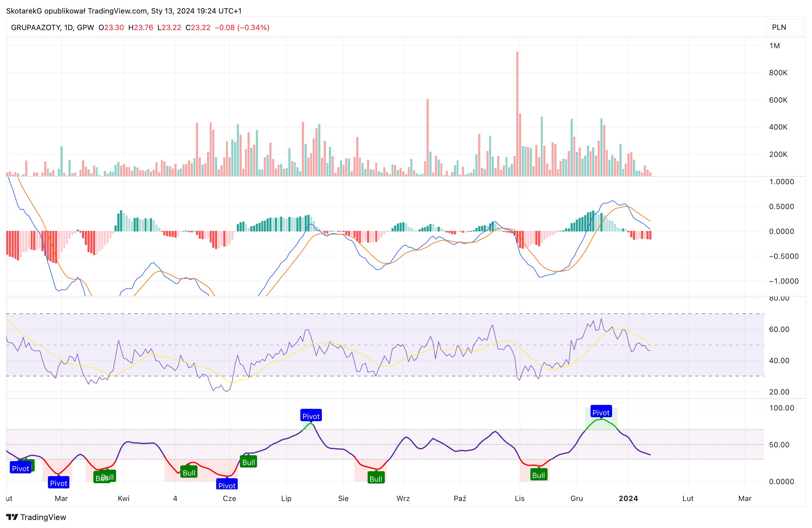Screen dimensions: 812x528
Task: Click the H23.76 high price value
Action: tap(141, 28)
